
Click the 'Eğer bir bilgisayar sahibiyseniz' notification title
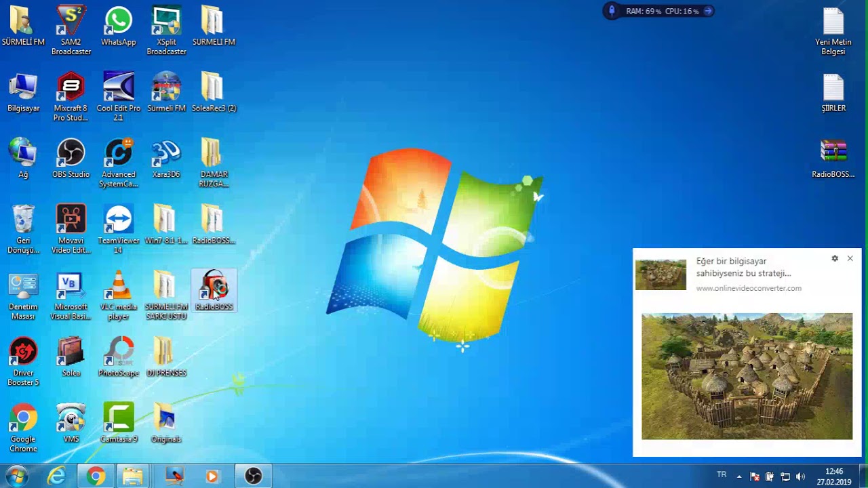click(743, 267)
